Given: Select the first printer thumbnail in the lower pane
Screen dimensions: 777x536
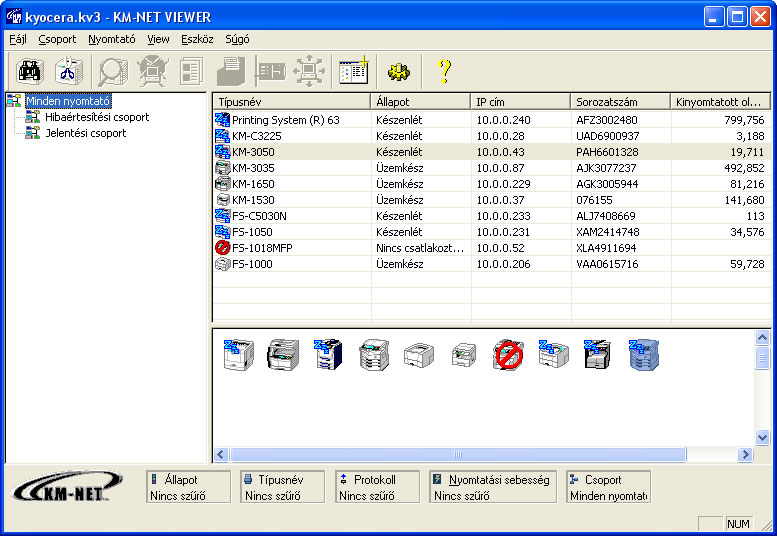Looking at the screenshot, I should pos(239,355).
